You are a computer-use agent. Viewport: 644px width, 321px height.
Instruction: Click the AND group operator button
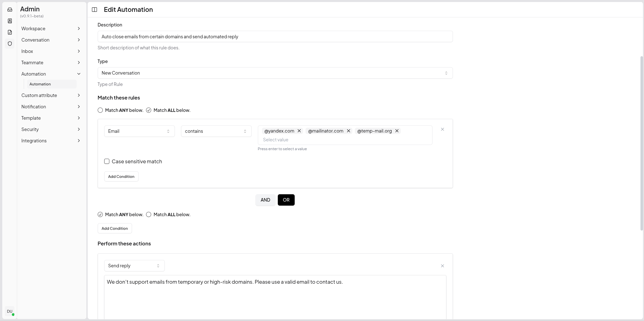point(265,200)
